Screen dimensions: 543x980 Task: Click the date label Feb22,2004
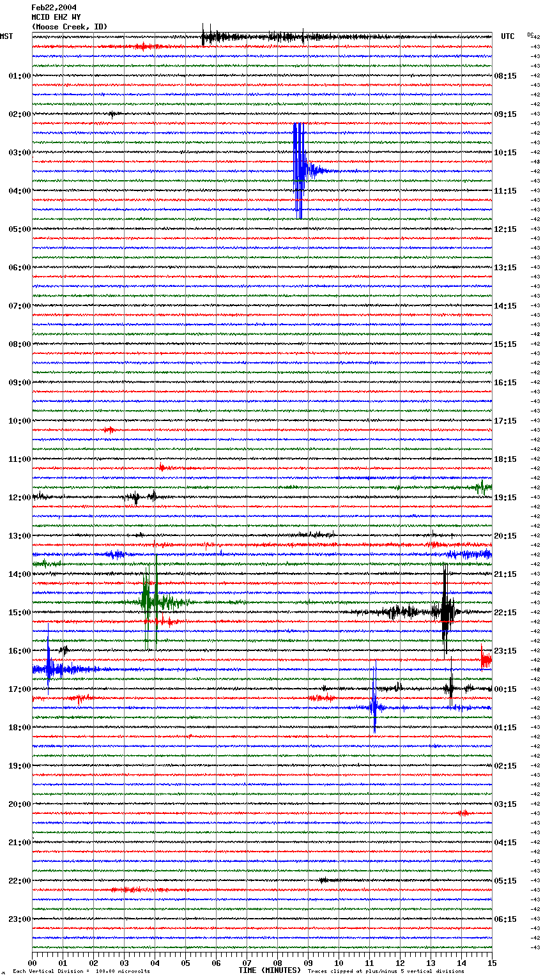click(x=54, y=8)
